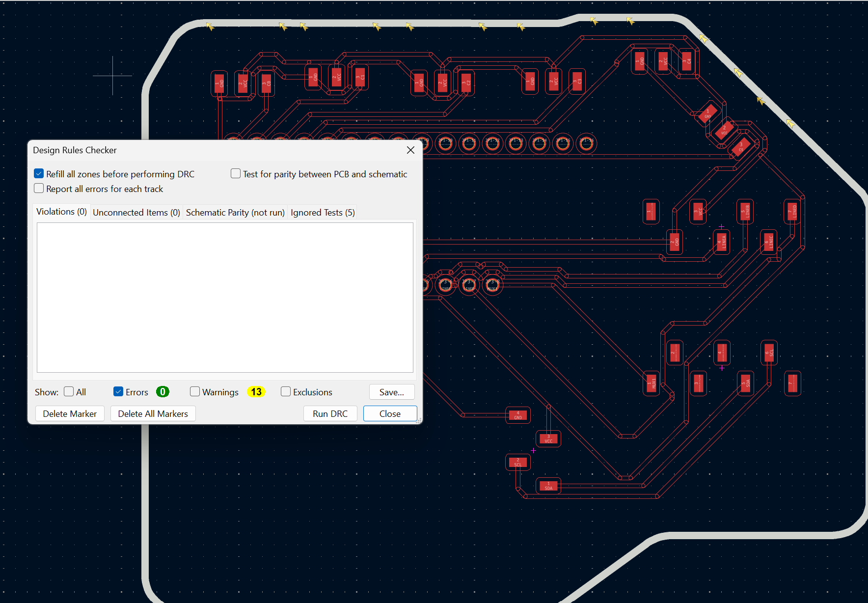Select the LINEA pad on the right side

[x=722, y=242]
